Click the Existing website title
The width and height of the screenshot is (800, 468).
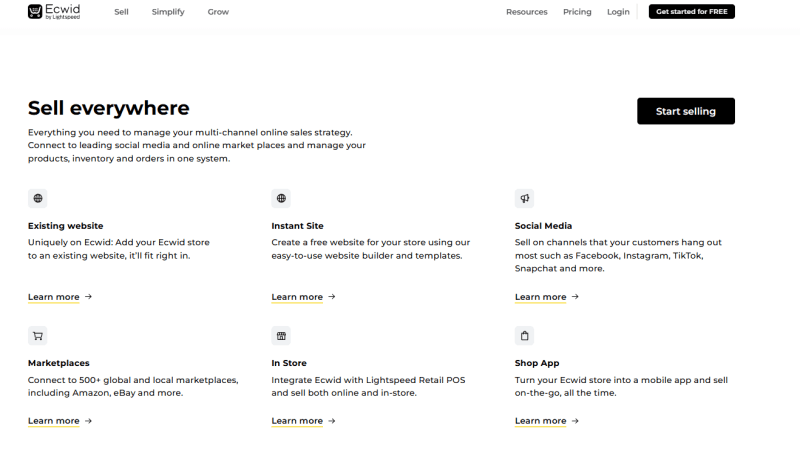pos(65,226)
